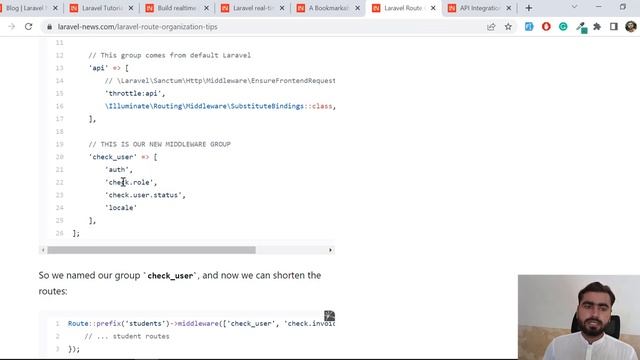Close the API Integration tab
Viewport: 640px width, 360px height.
click(x=509, y=8)
